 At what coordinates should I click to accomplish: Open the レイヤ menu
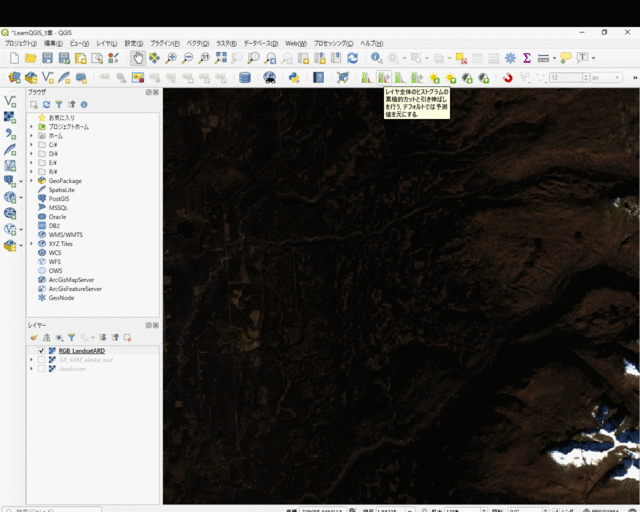[107, 43]
